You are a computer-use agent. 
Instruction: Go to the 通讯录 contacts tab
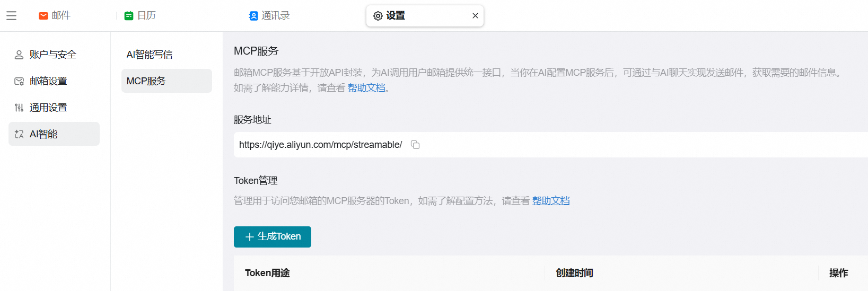click(x=269, y=16)
